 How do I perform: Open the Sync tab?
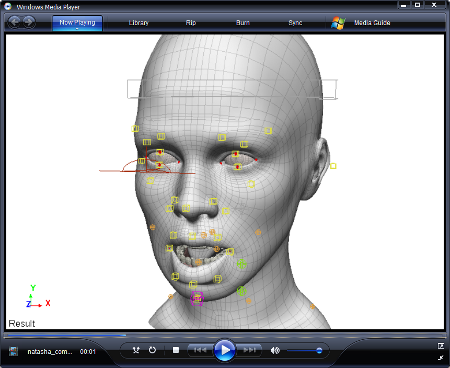pos(295,23)
